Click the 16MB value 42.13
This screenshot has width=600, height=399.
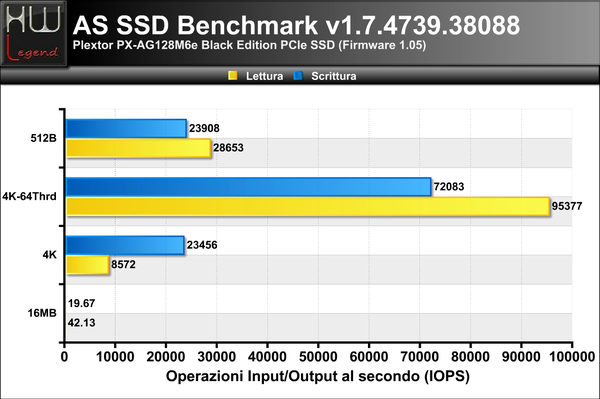tap(82, 323)
